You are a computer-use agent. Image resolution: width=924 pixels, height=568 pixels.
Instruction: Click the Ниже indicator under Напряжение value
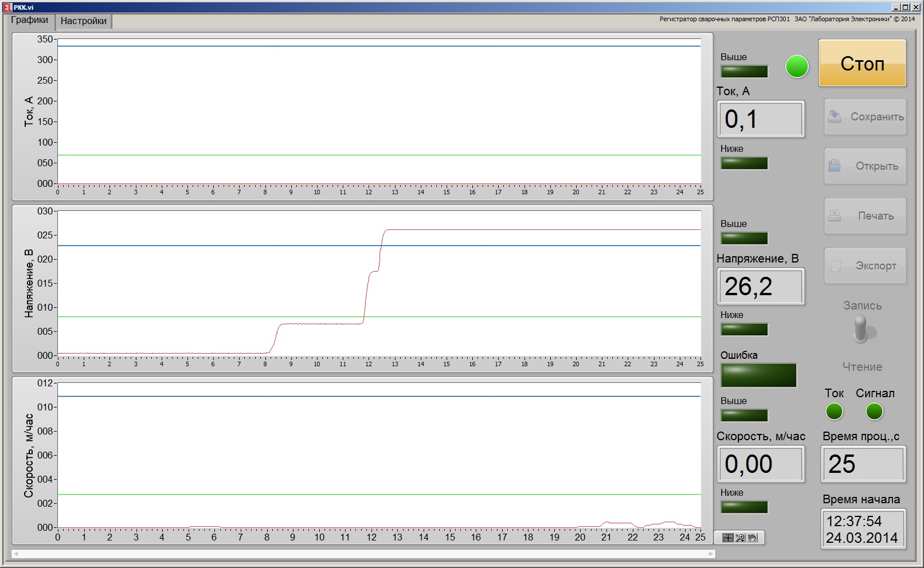pyautogui.click(x=744, y=330)
